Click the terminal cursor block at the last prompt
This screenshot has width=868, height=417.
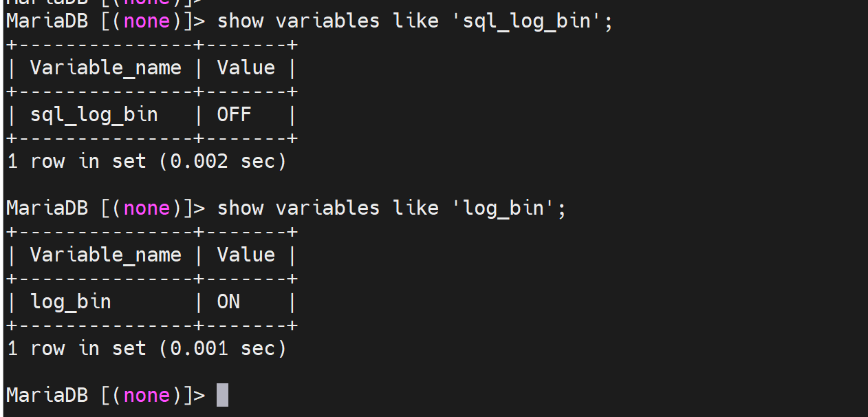(x=222, y=395)
